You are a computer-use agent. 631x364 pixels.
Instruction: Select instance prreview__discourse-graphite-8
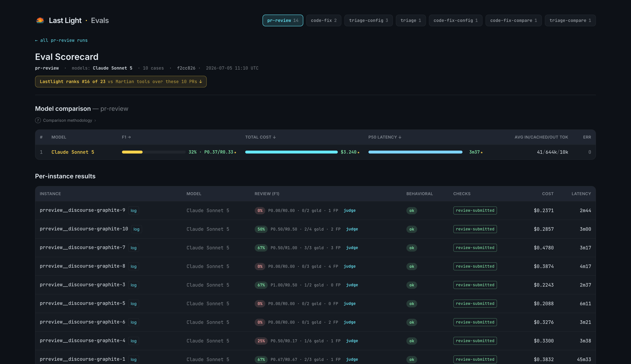click(x=83, y=266)
